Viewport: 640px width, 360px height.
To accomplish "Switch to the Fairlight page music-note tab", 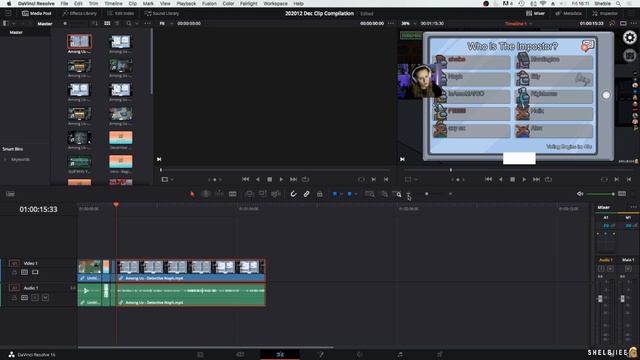I will (400, 354).
